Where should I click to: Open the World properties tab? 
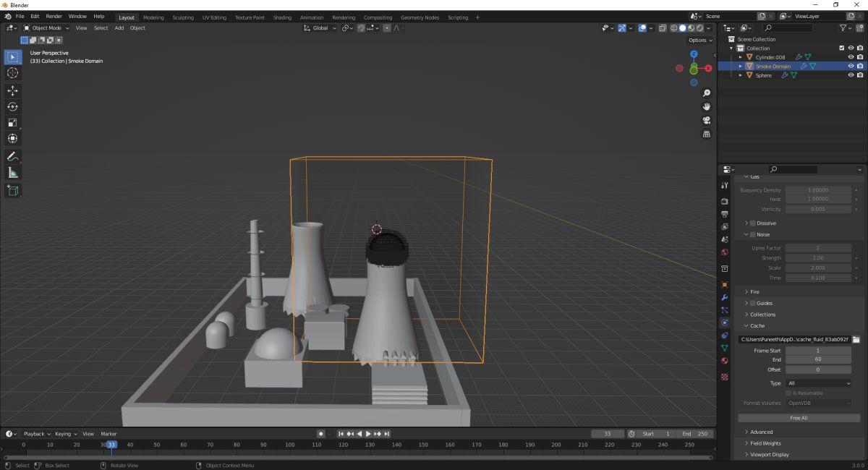(x=725, y=252)
